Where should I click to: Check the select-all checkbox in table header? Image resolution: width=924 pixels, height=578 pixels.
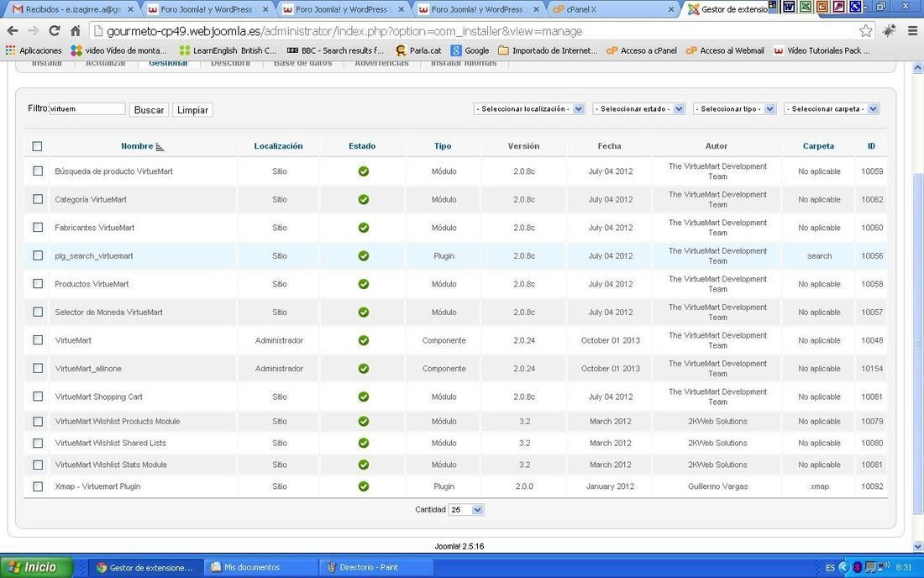[37, 146]
